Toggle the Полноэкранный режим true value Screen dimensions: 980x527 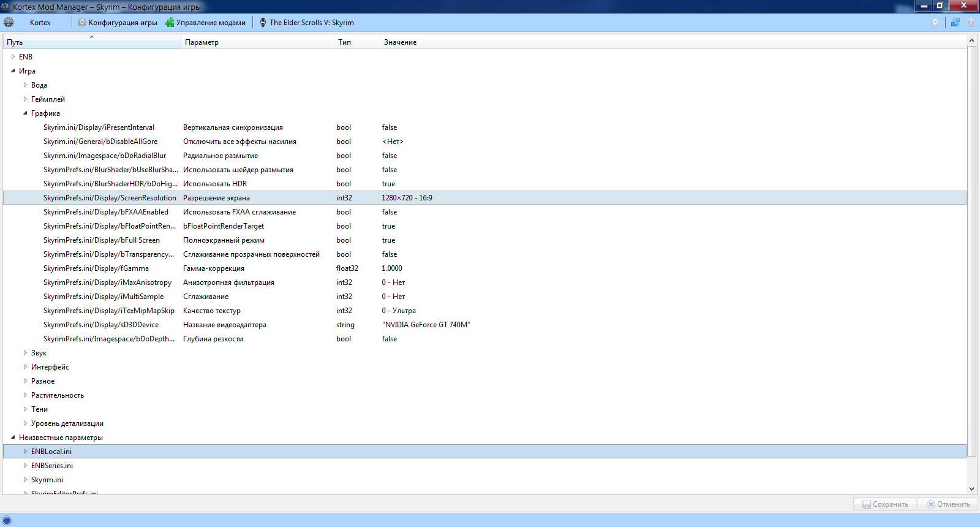click(x=388, y=240)
